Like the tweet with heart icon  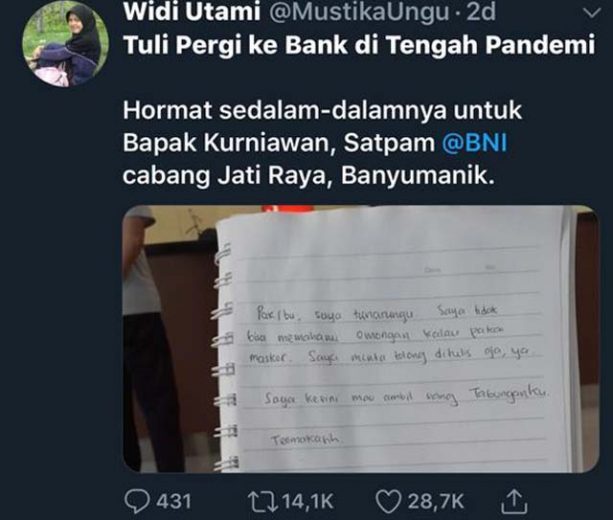pos(388,502)
